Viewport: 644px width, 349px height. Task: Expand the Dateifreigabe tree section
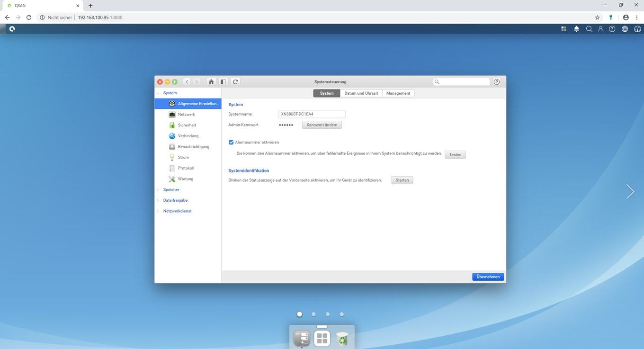158,200
